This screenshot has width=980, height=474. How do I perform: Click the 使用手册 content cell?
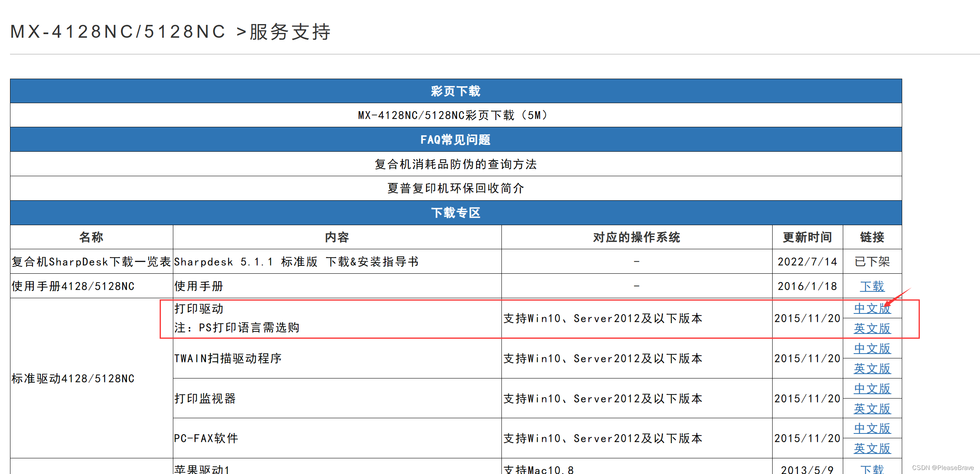337,286
